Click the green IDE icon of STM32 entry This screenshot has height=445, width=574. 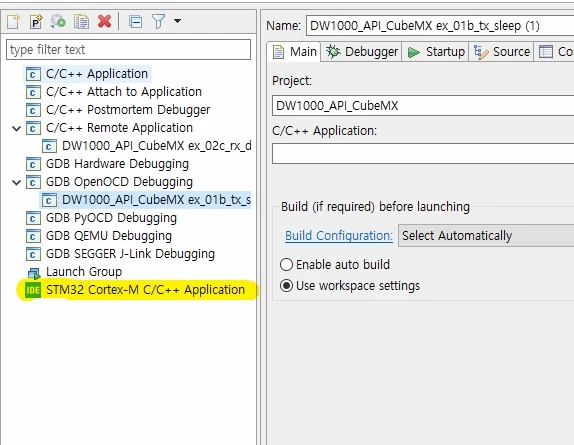[33, 290]
